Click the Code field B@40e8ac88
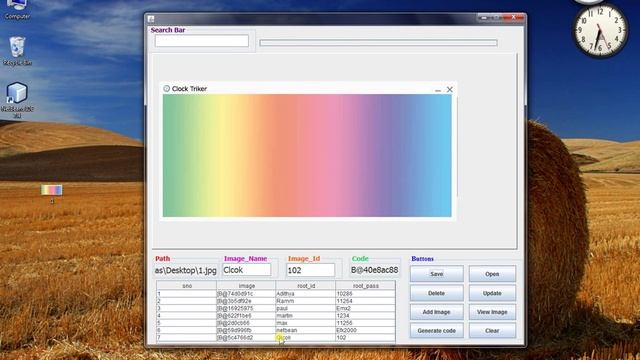Image resolution: width=640 pixels, height=360 pixels. tap(374, 270)
